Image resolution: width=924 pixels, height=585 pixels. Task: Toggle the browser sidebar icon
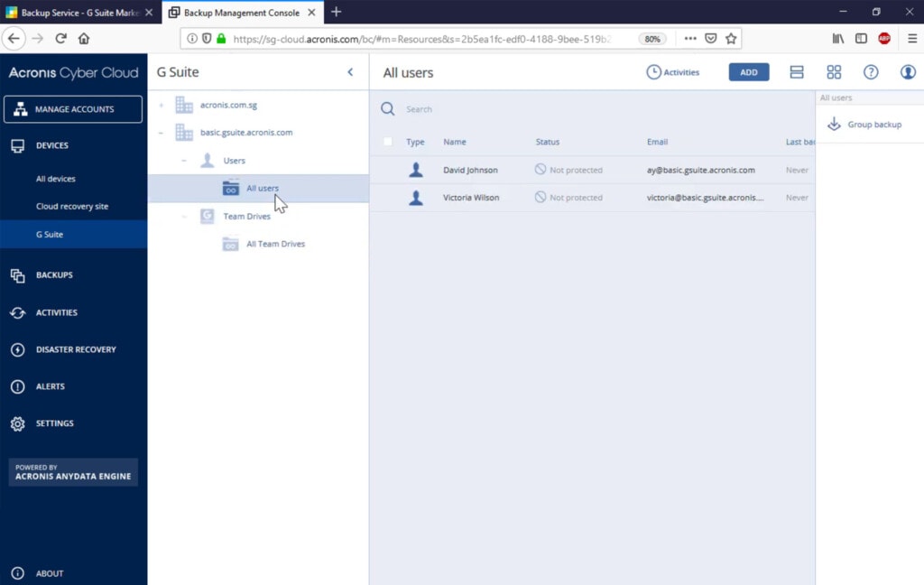click(x=861, y=39)
